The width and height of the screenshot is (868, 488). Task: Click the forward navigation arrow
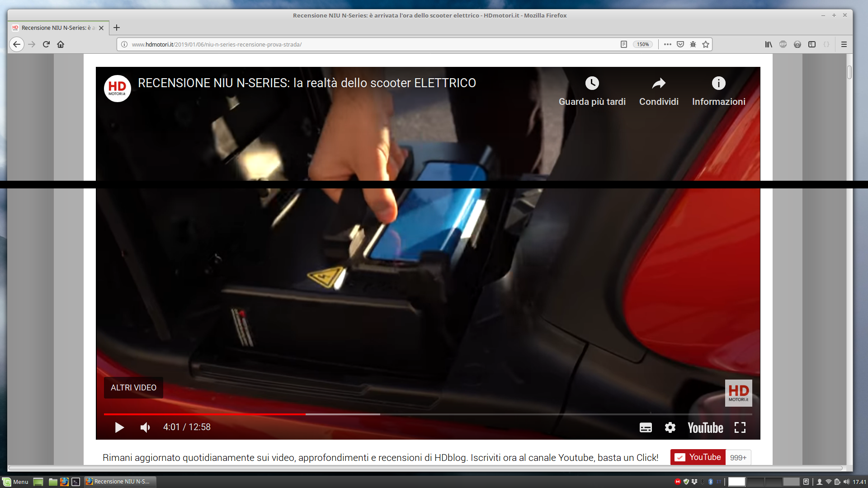32,44
